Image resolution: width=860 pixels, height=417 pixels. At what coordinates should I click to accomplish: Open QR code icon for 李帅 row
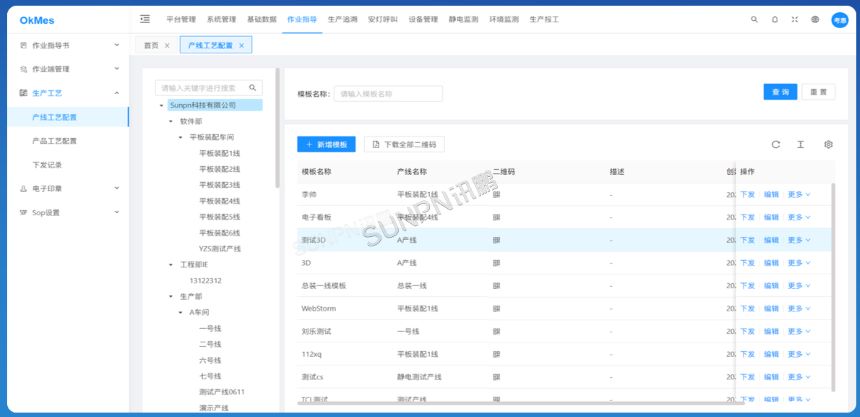pos(497,194)
